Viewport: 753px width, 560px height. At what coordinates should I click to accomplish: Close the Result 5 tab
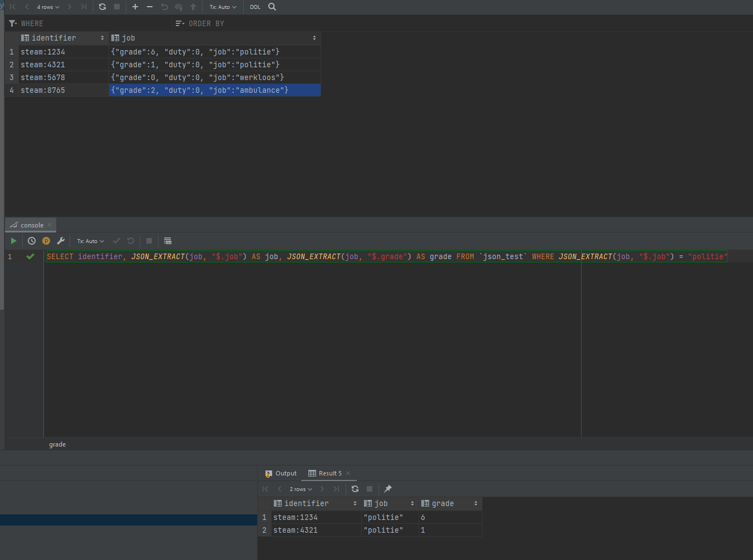tap(348, 473)
